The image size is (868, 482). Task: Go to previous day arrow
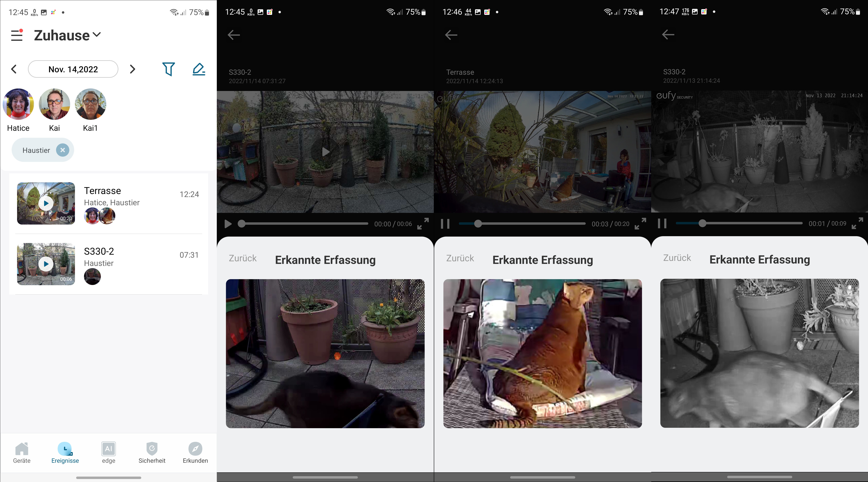point(14,69)
